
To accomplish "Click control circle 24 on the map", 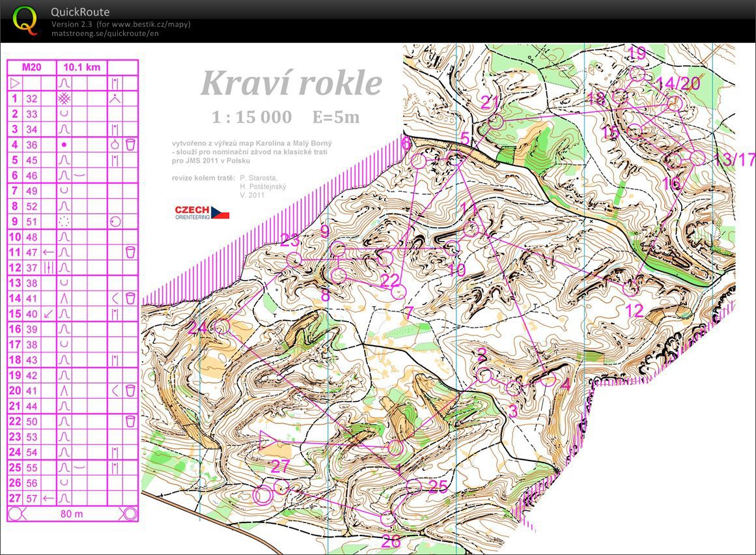I will (222, 328).
